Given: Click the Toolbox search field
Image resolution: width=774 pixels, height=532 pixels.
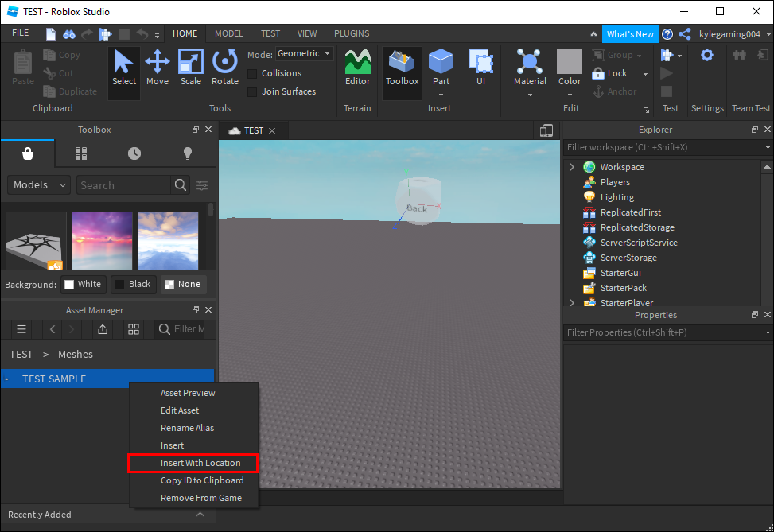Looking at the screenshot, I should pyautogui.click(x=123, y=185).
